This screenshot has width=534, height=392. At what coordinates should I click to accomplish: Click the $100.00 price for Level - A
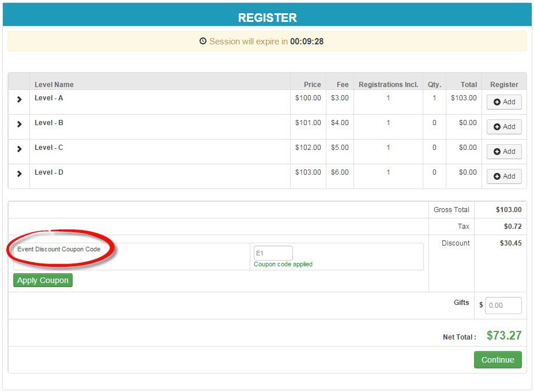pos(308,98)
